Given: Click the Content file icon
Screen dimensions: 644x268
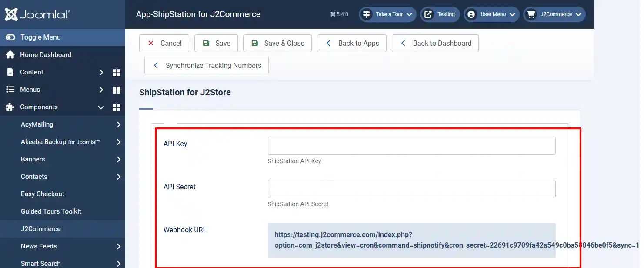Looking at the screenshot, I should [x=10, y=72].
